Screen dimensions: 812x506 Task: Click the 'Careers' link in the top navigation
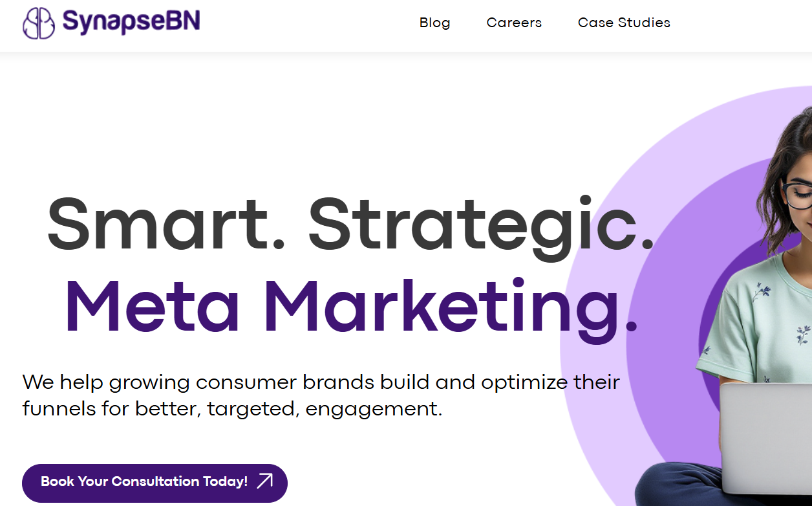514,23
